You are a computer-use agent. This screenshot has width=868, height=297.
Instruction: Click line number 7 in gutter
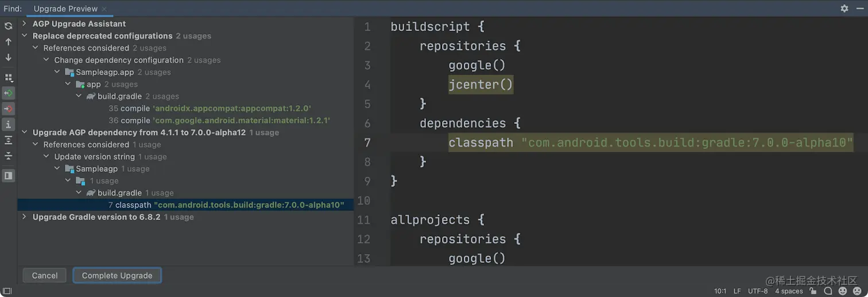[x=367, y=142]
